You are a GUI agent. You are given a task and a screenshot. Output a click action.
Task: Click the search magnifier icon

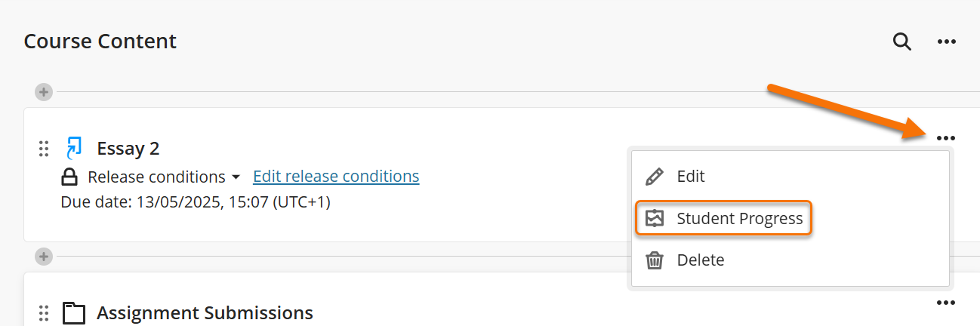pyautogui.click(x=902, y=42)
